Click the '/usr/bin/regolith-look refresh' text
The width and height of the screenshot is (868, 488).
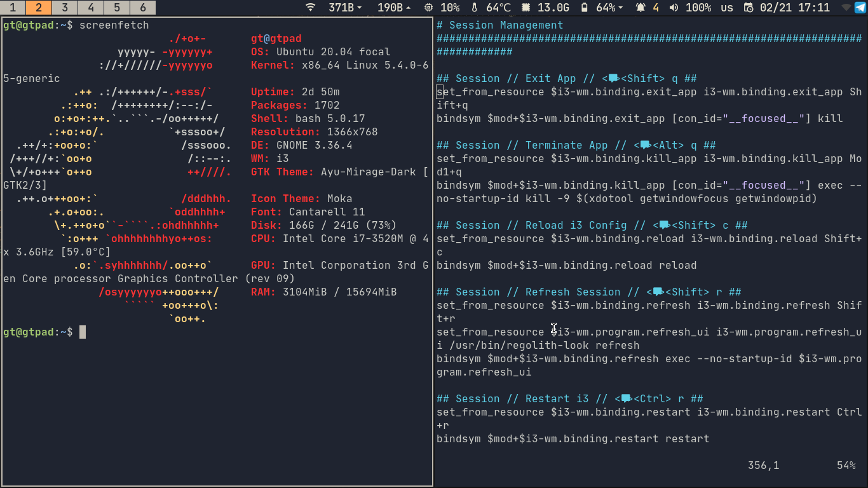(545, 346)
